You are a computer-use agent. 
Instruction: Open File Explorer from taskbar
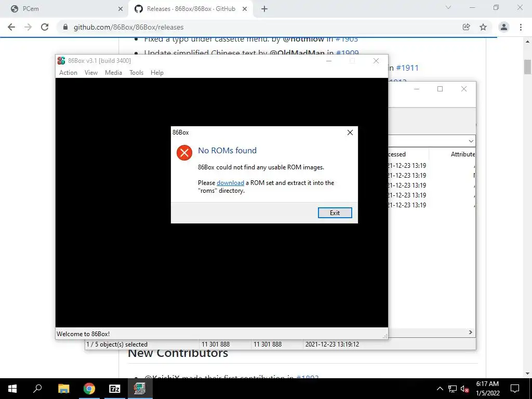pos(63,389)
